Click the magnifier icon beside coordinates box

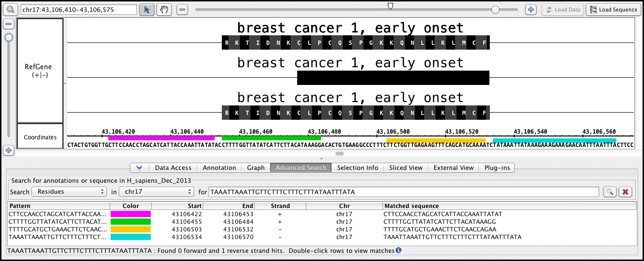[x=11, y=10]
